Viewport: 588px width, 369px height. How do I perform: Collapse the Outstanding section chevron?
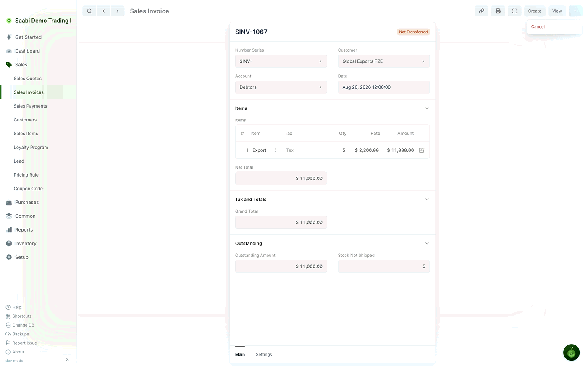click(427, 244)
